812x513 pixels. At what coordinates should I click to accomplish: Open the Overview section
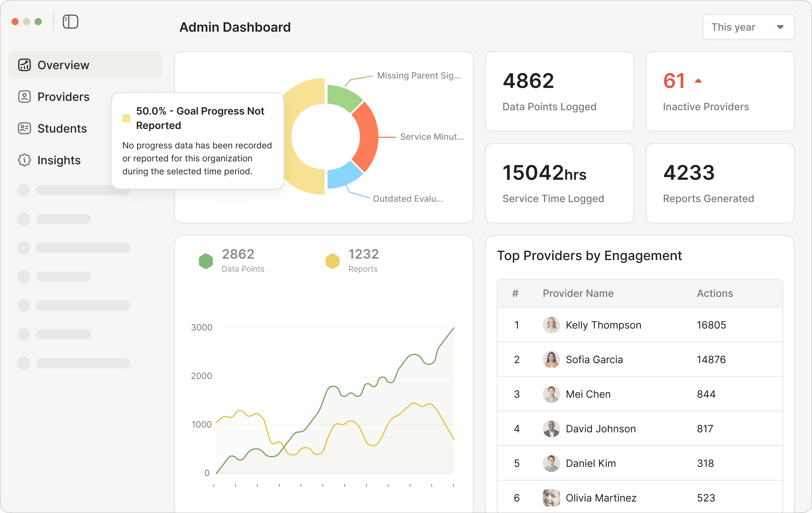(x=85, y=65)
